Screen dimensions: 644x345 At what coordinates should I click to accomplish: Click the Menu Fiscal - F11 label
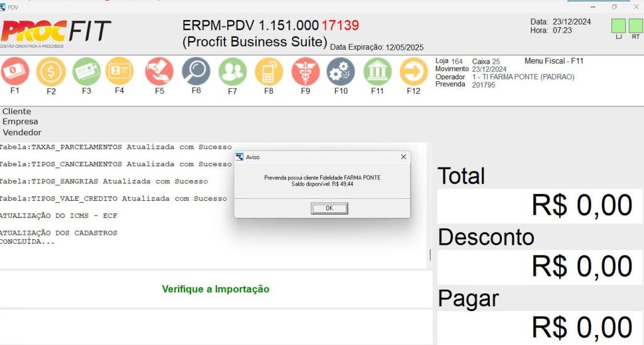(x=554, y=61)
